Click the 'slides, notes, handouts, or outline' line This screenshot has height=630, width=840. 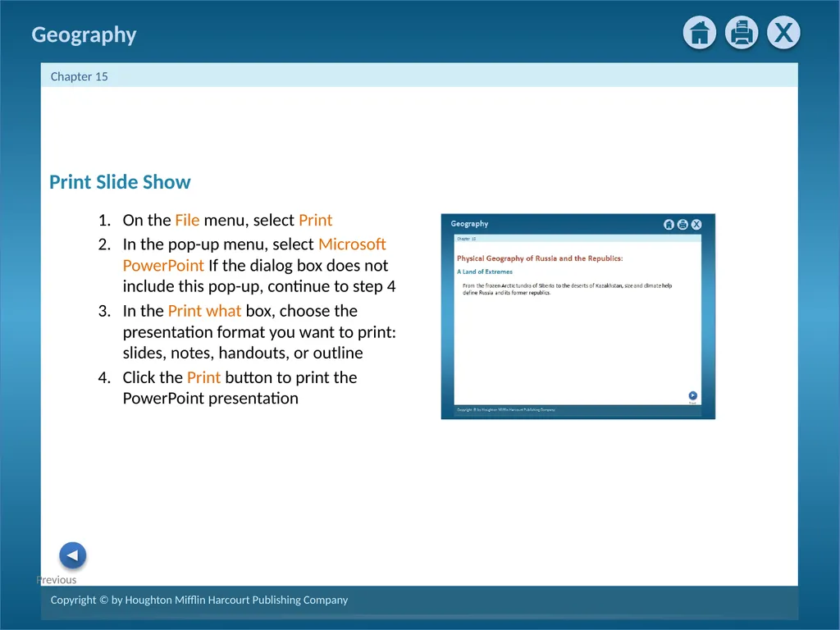(x=243, y=353)
